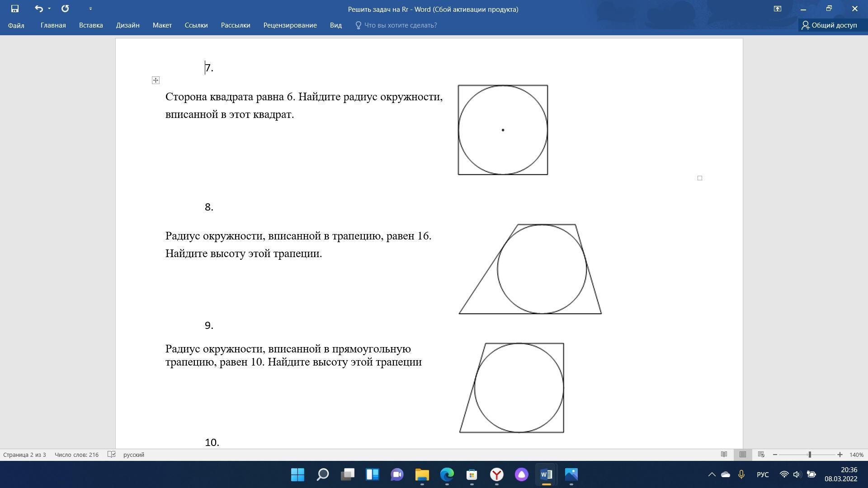This screenshot has height=488, width=868.
Task: Click the microphone tray icon
Action: click(x=741, y=474)
